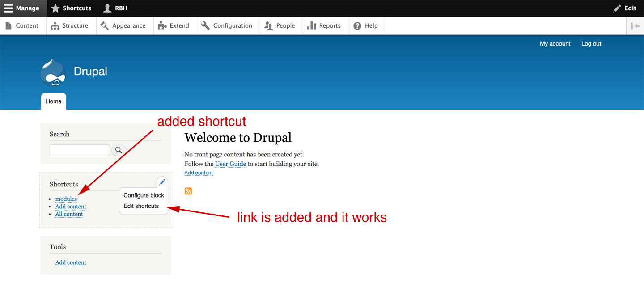Toggle the toolbar orientation icon far right
Screen dimensions: 644x300
[636, 25]
